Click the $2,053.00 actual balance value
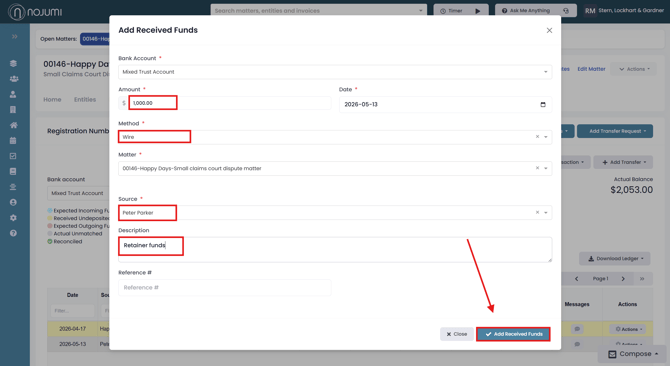The height and width of the screenshot is (366, 670). tap(632, 190)
